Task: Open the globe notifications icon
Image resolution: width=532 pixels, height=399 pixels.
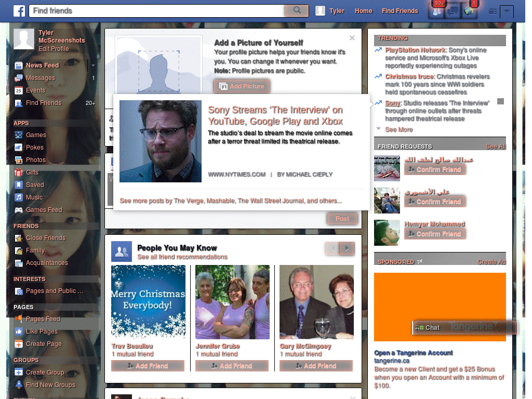Action: point(469,11)
